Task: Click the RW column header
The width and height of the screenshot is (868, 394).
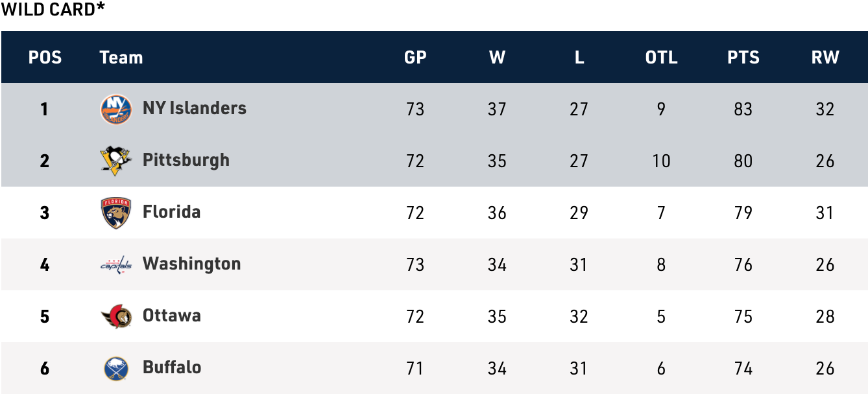Action: [x=825, y=58]
